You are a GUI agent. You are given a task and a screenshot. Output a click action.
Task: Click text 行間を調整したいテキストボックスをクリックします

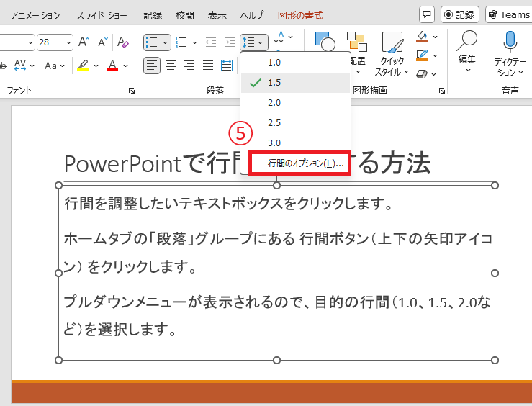coord(229,204)
